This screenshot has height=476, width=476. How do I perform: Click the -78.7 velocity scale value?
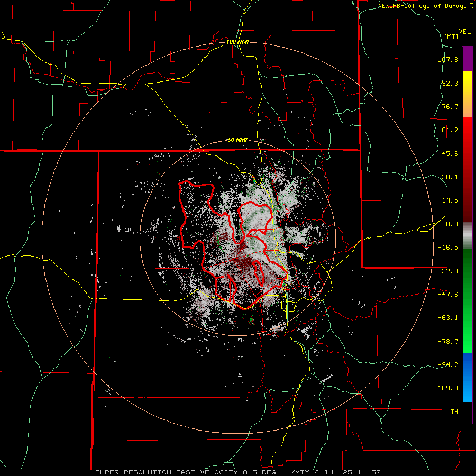click(x=448, y=342)
